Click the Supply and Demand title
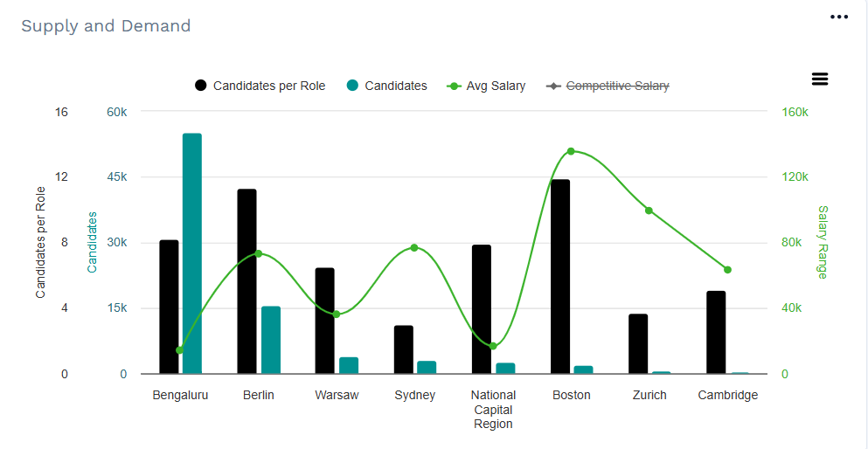 pos(106,26)
